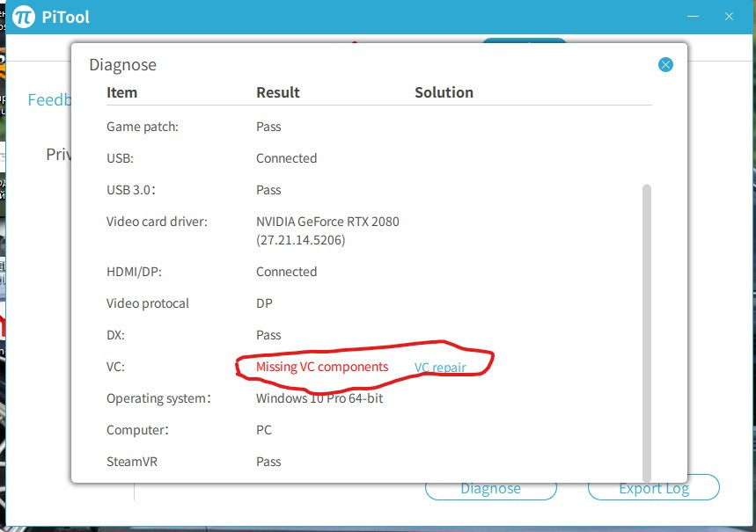
Task: Click the 'Operating system:' label
Action: [158, 398]
